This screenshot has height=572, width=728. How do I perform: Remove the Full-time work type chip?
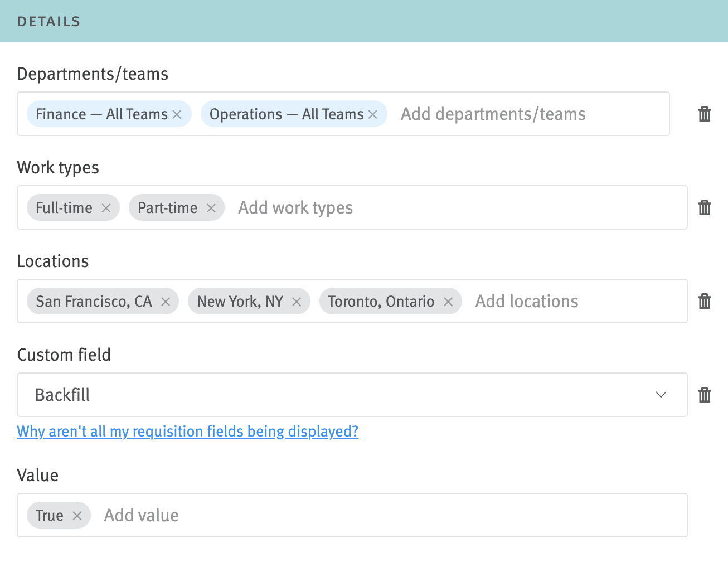tap(106, 207)
